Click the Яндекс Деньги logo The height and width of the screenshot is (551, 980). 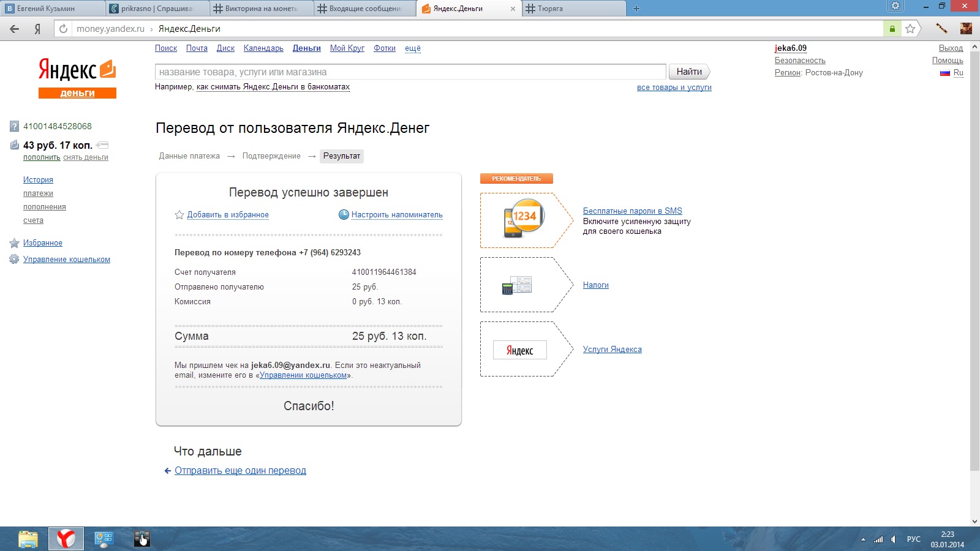coord(77,78)
